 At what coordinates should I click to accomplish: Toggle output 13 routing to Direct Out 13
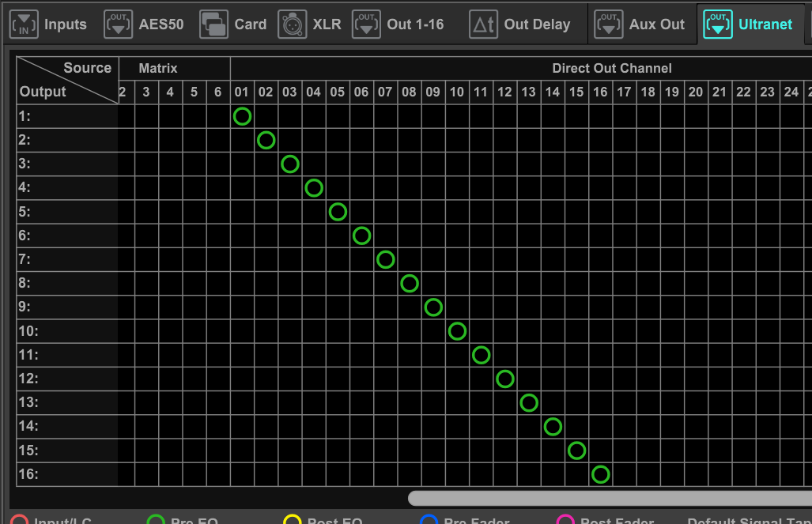click(x=529, y=403)
